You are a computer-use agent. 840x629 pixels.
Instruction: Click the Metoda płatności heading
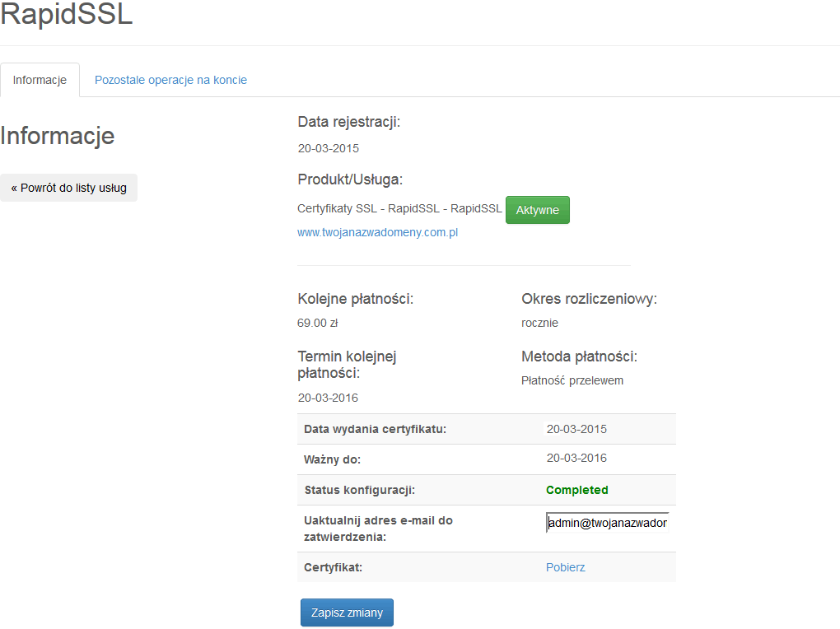point(580,356)
